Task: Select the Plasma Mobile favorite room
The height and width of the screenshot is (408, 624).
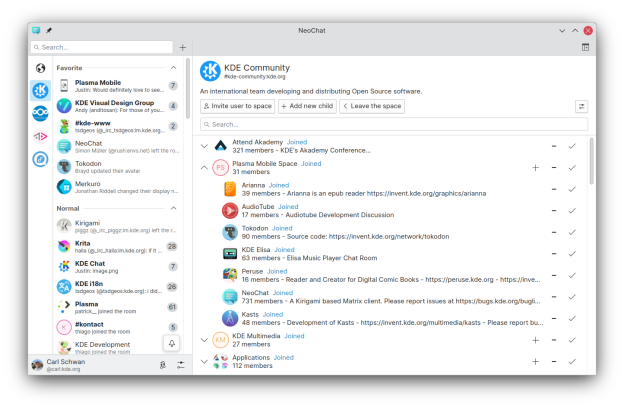Action: pyautogui.click(x=117, y=86)
